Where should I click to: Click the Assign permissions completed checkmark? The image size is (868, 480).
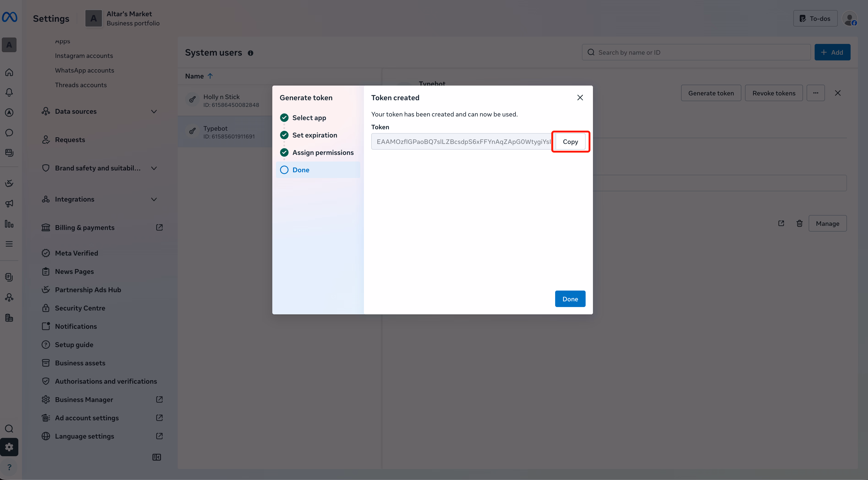[284, 152]
